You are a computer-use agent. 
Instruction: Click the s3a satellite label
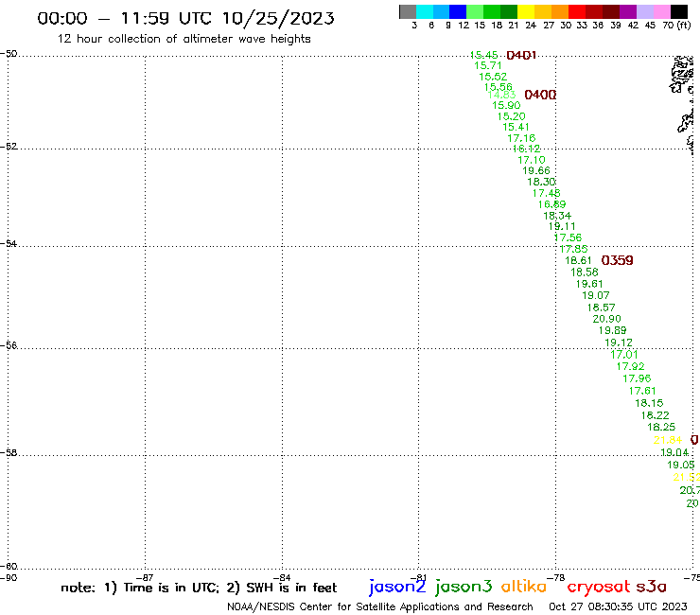[651, 587]
